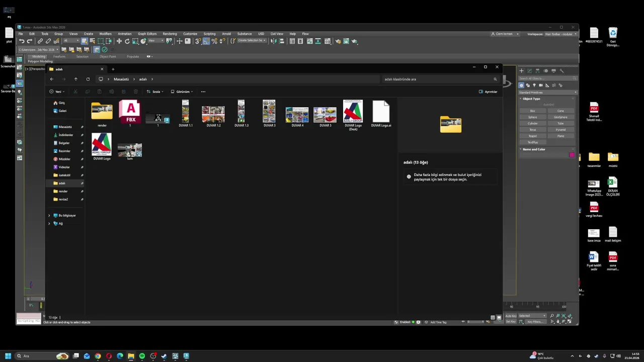Screen dimensions: 644x362
Task: Click the TextPlus primitive button
Action: (532, 142)
